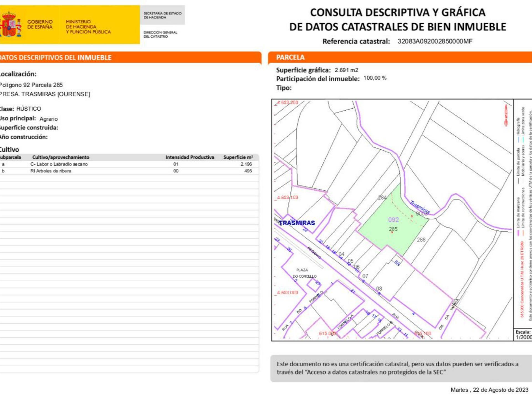Click coordinate label '4.653.100' on the map
This screenshot has height=399, width=532.
[x=288, y=198]
